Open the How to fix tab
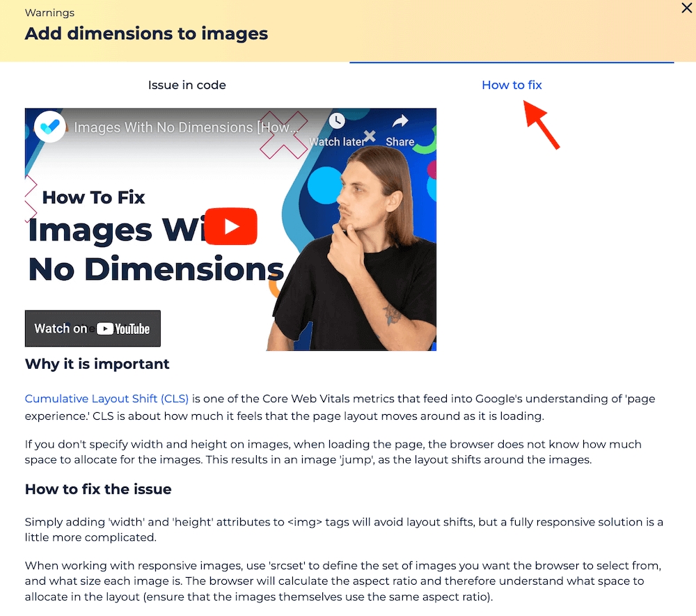 point(512,85)
